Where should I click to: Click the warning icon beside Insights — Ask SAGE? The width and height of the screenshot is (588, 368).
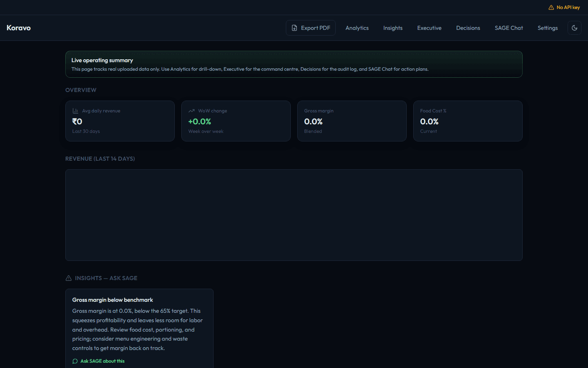69,278
